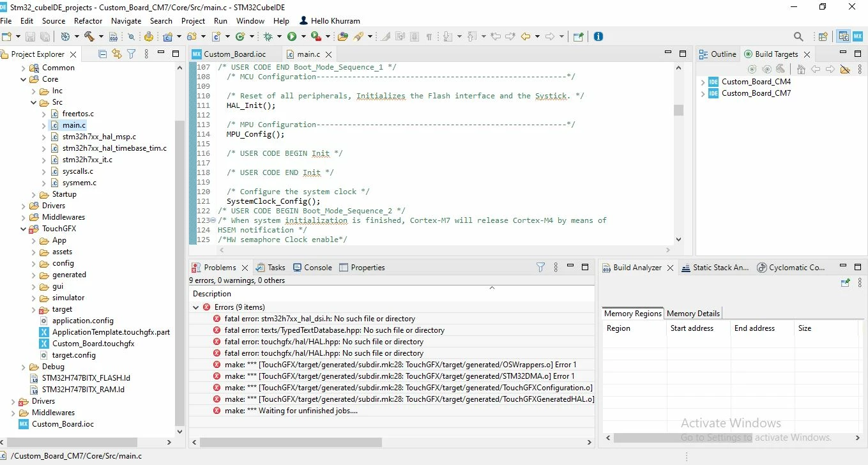The image size is (868, 465).
Task: Open the File menu
Action: tap(6, 20)
